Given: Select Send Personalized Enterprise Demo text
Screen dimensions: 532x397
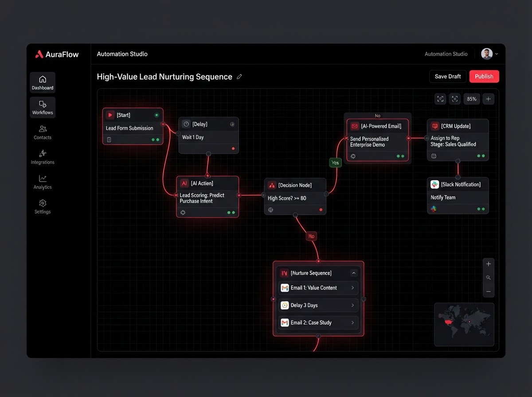Looking at the screenshot, I should coord(369,142).
